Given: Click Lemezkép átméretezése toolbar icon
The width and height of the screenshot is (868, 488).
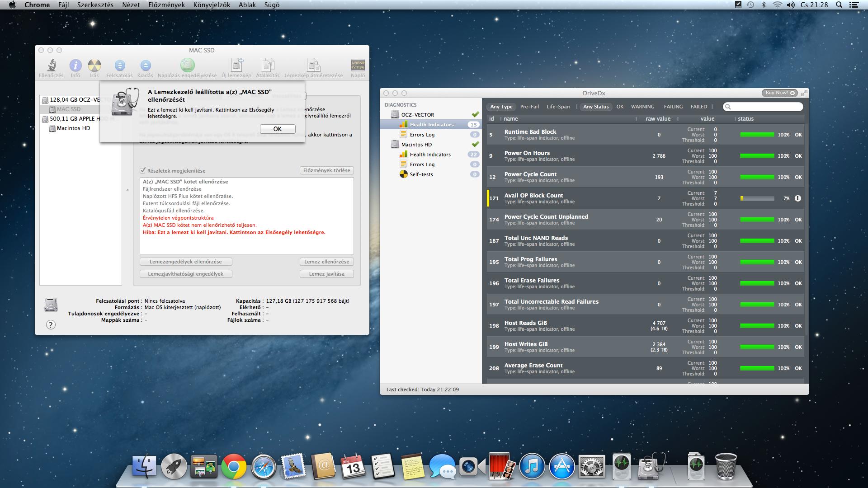Looking at the screenshot, I should pos(313,65).
